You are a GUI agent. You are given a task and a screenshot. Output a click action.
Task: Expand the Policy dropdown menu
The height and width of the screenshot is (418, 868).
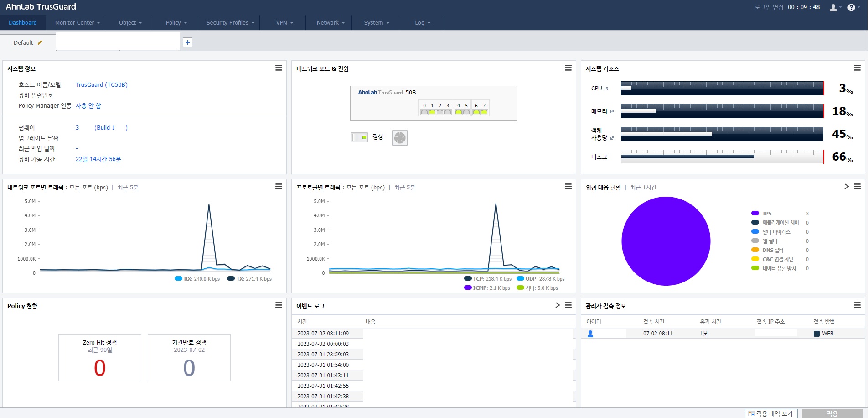176,23
